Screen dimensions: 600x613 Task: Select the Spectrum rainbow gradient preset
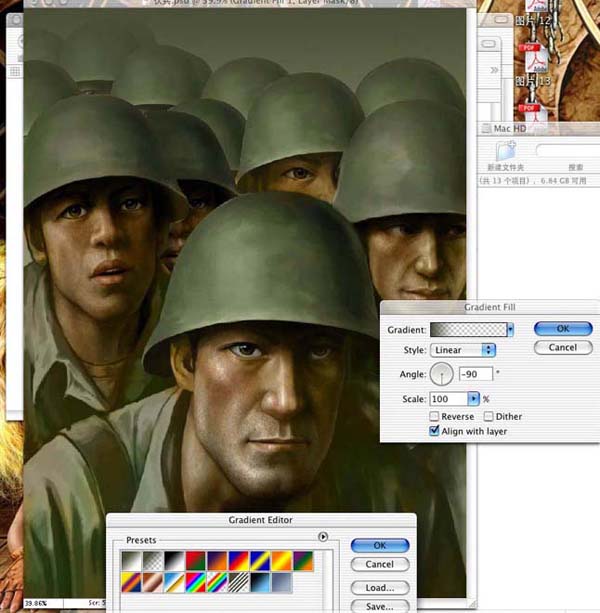(196, 583)
